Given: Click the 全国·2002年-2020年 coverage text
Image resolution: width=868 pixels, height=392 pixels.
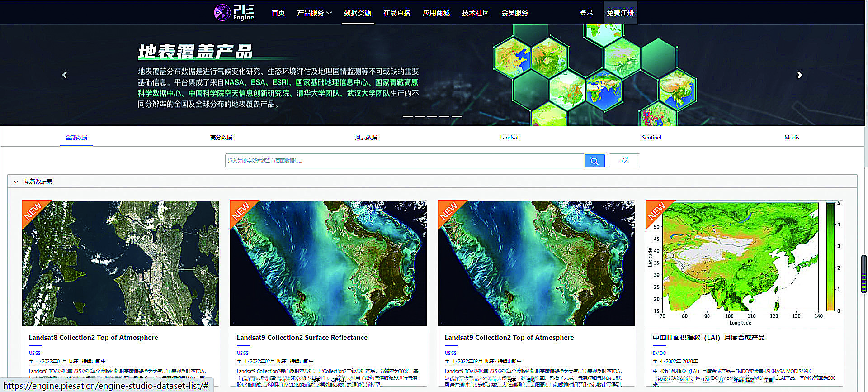Looking at the screenshot, I should 675,361.
